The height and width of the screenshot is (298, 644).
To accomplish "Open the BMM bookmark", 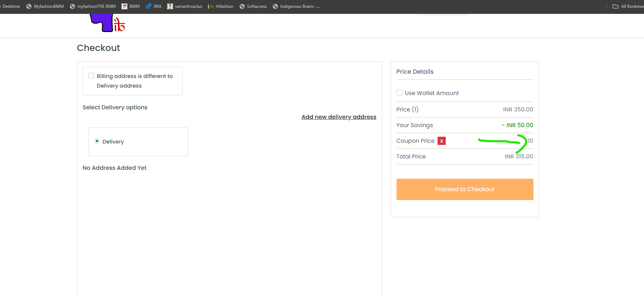I will pyautogui.click(x=131, y=6).
